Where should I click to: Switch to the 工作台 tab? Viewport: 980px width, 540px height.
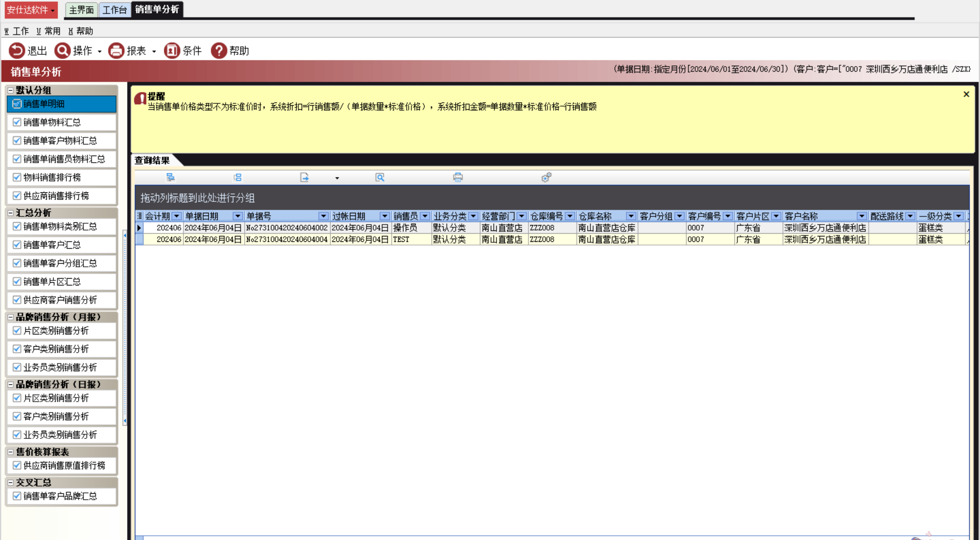[114, 10]
